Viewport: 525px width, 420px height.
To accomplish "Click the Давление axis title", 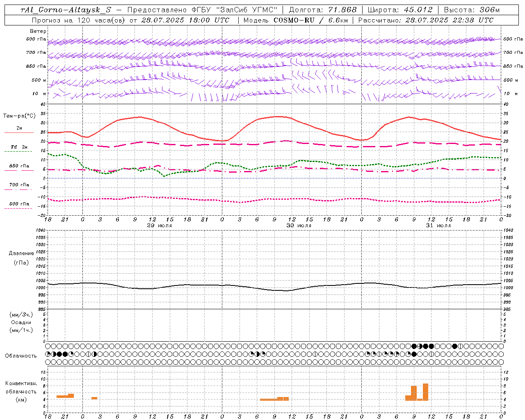I will point(21,253).
